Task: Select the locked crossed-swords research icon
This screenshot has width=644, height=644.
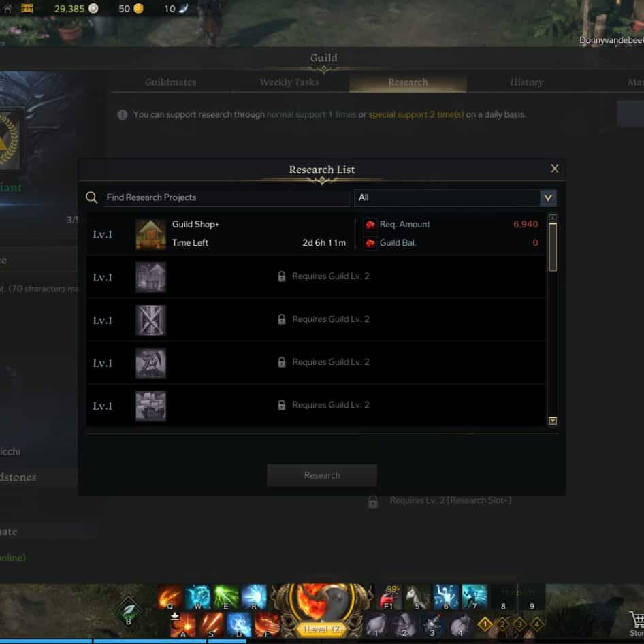Action: pyautogui.click(x=150, y=320)
